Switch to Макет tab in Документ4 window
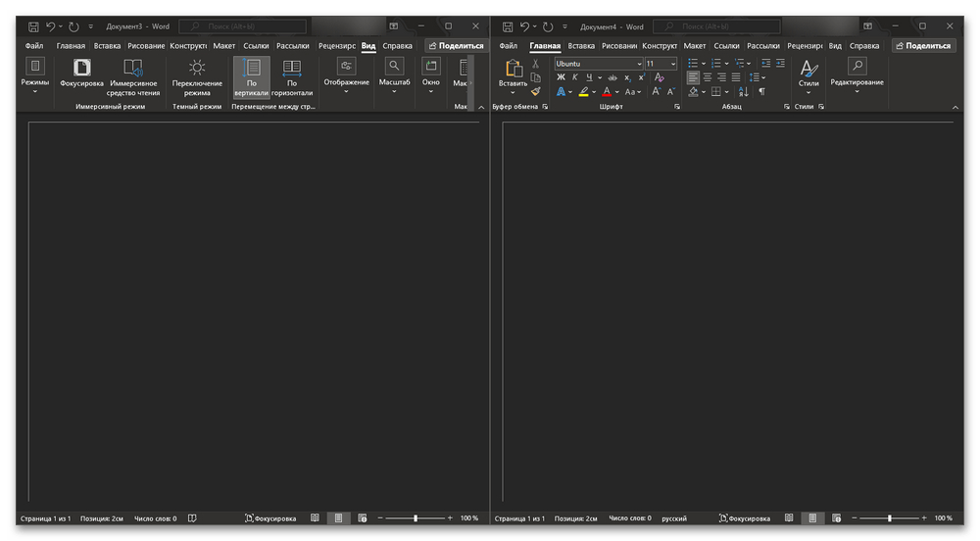The image size is (980, 541). click(695, 46)
